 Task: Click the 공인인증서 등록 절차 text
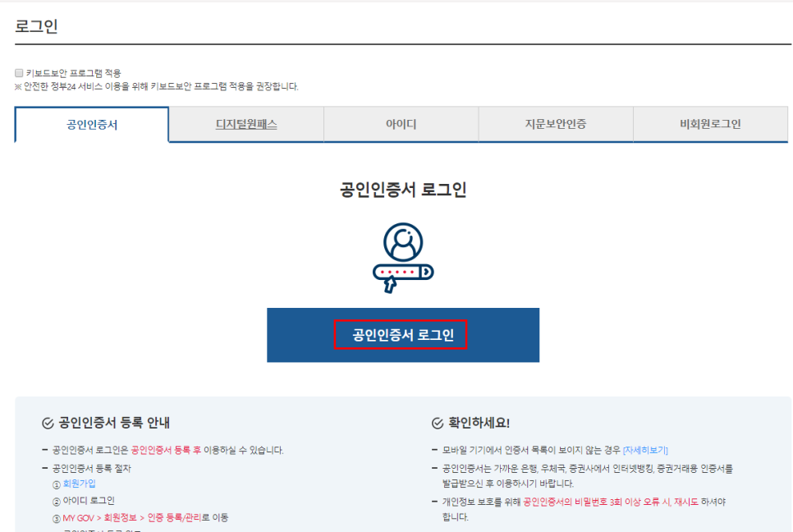[x=92, y=468]
